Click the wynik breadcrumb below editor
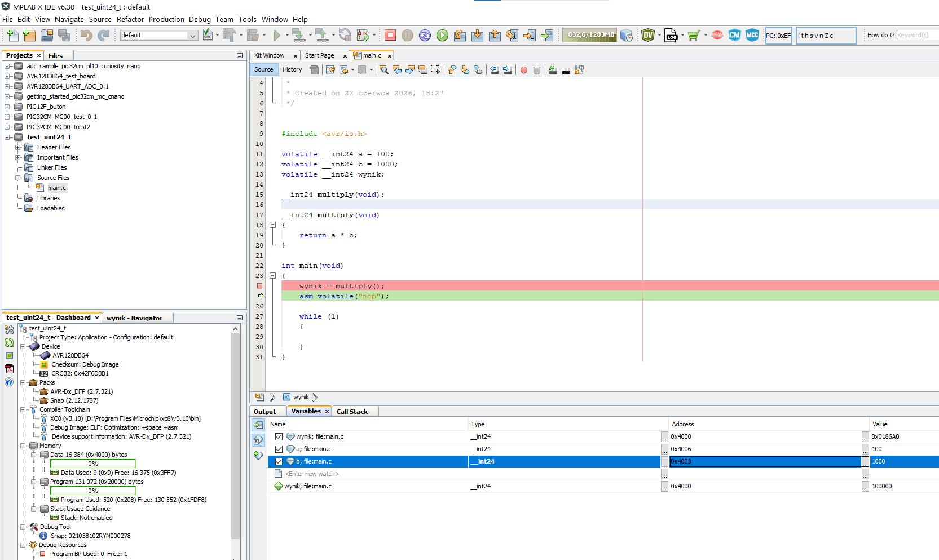Image resolution: width=939 pixels, height=560 pixels. click(301, 397)
